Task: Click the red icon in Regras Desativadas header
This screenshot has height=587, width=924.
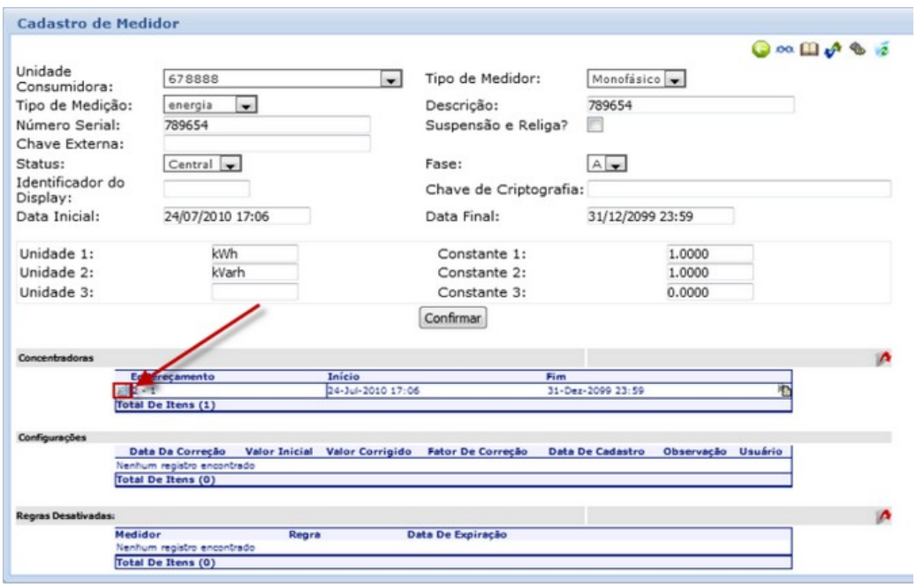Action: tap(882, 515)
